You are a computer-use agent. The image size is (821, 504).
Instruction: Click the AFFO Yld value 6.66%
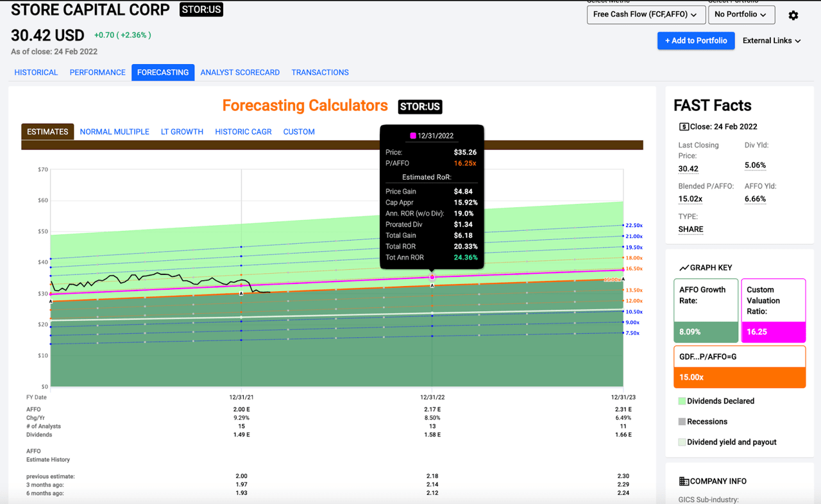(755, 199)
